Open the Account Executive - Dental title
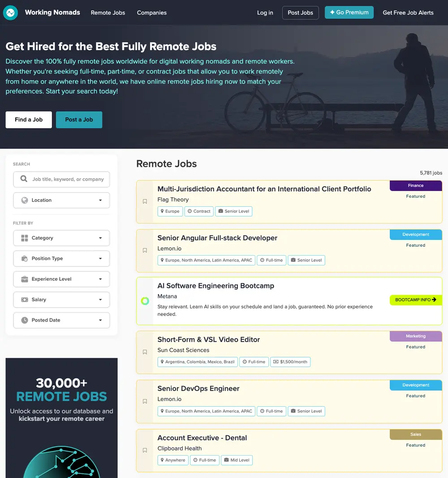The height and width of the screenshot is (478, 448). pos(202,438)
